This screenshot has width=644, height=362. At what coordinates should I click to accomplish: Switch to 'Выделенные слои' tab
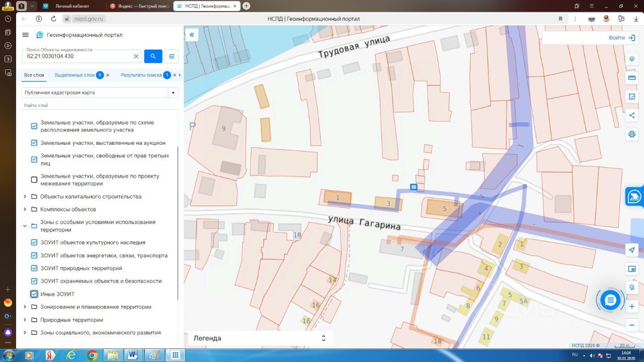click(x=74, y=75)
